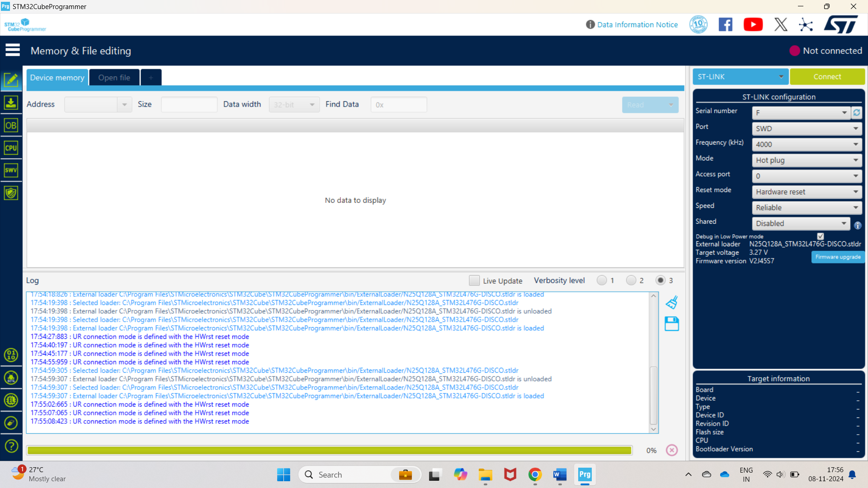Screen dimensions: 868x488
Task: Open the External Loaders manager icon
Action: click(x=11, y=400)
